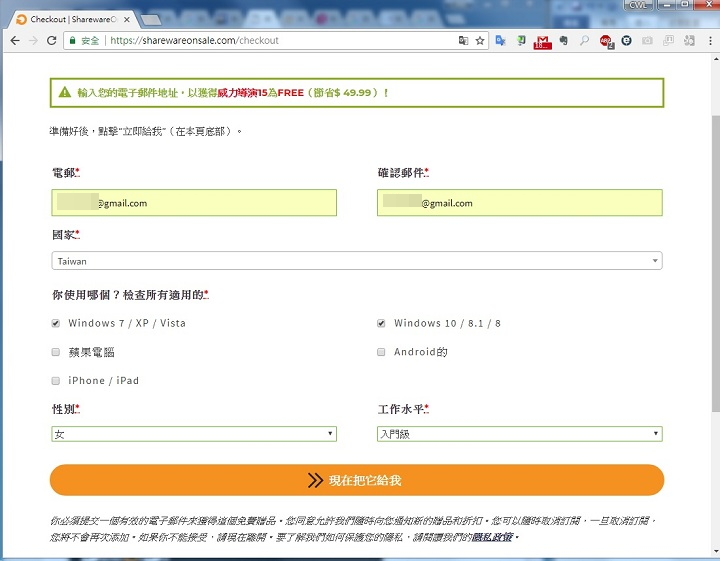Image resolution: width=720 pixels, height=561 pixels.
Task: Open the country dropdown showing Taiwan
Action: point(356,261)
